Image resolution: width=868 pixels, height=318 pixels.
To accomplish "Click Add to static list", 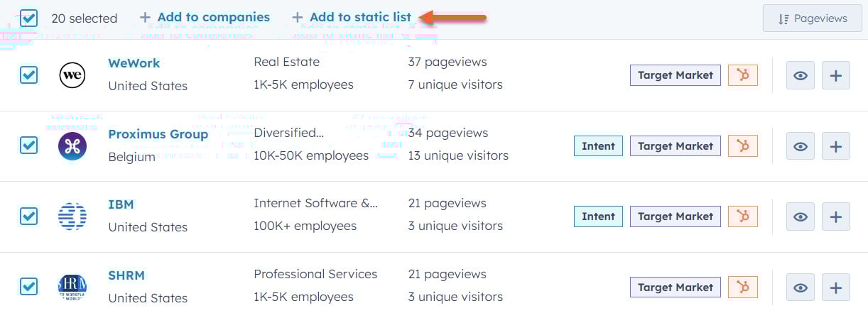I will tap(352, 17).
